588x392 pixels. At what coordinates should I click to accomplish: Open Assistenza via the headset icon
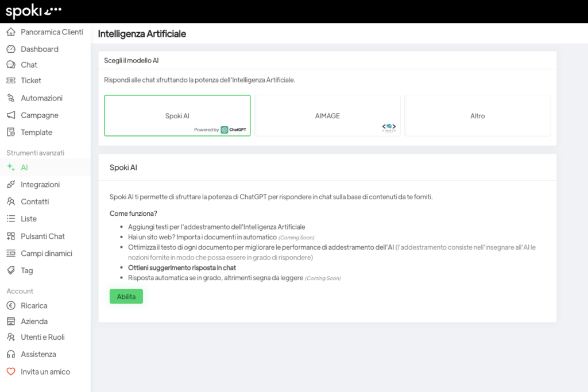coord(11,354)
